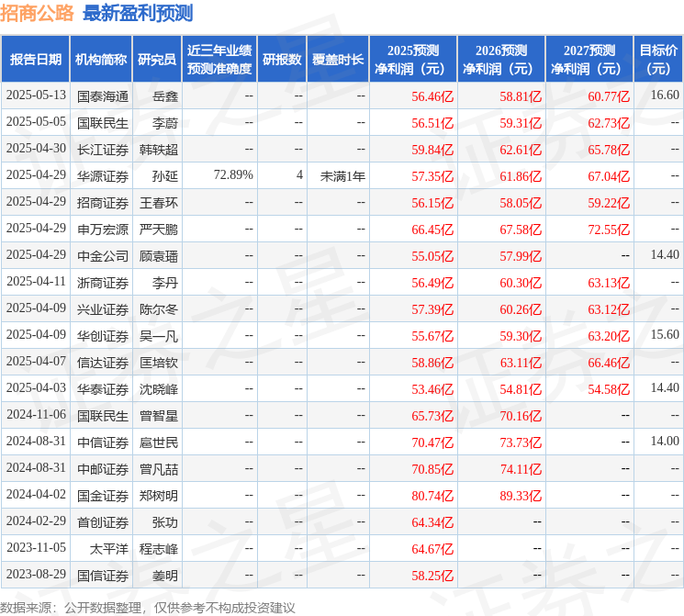Viewport: 684px width, 616px height.
Task: Click the value 62.73亿
Action: point(609,123)
